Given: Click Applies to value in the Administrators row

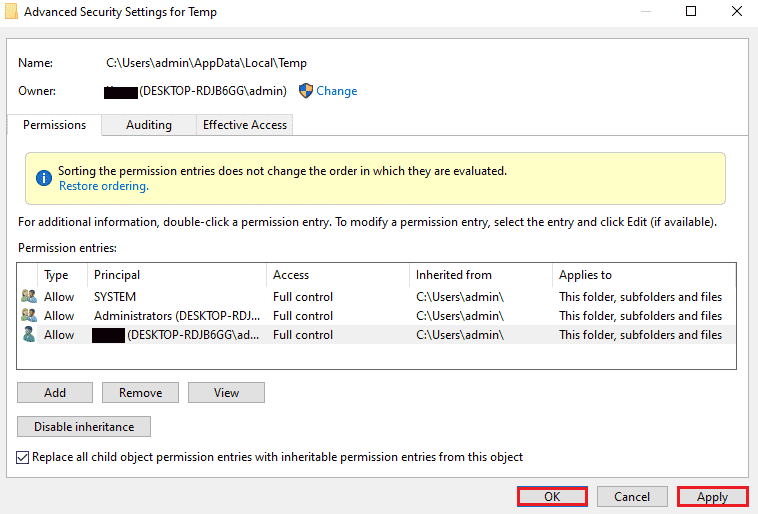Looking at the screenshot, I should (x=641, y=316).
